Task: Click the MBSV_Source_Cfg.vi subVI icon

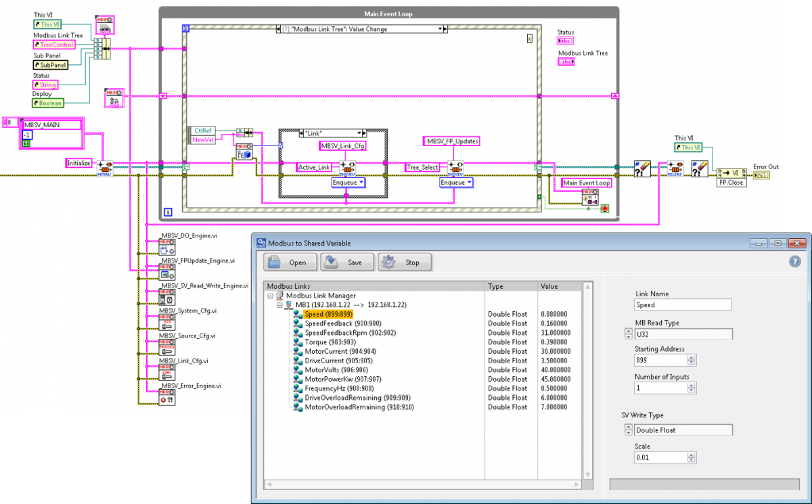Action: 166,348
